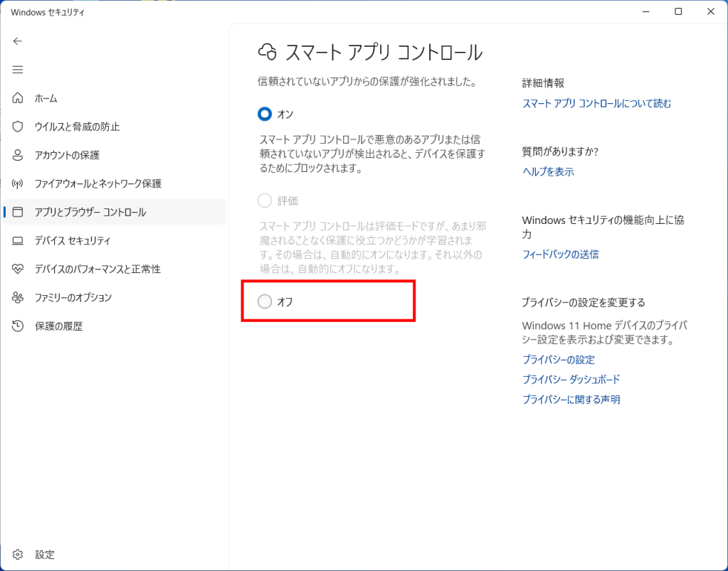The height and width of the screenshot is (571, 728).
Task: Open the プライバシー ダッシュボード link
Action: click(569, 379)
